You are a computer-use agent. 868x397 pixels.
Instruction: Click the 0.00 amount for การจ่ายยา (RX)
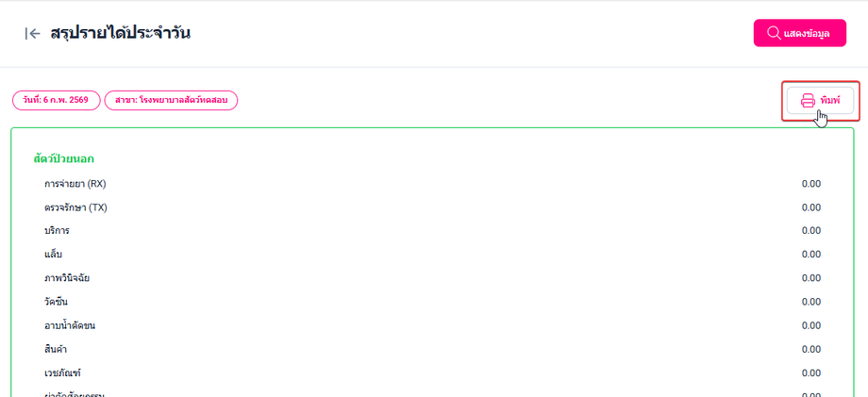(x=811, y=184)
